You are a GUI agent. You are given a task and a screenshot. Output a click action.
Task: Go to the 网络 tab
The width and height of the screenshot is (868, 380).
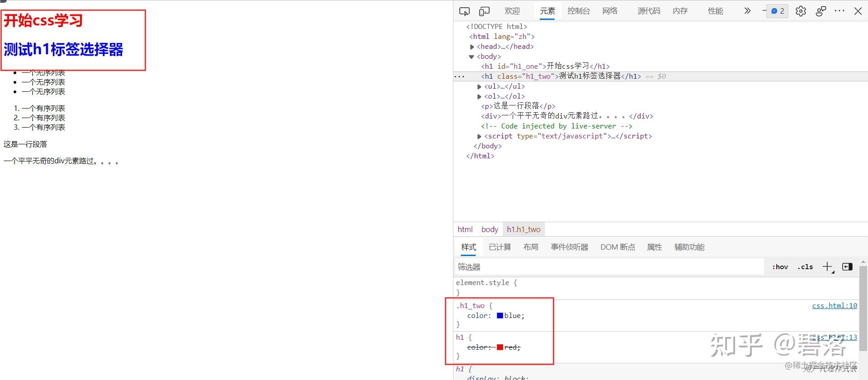click(610, 11)
